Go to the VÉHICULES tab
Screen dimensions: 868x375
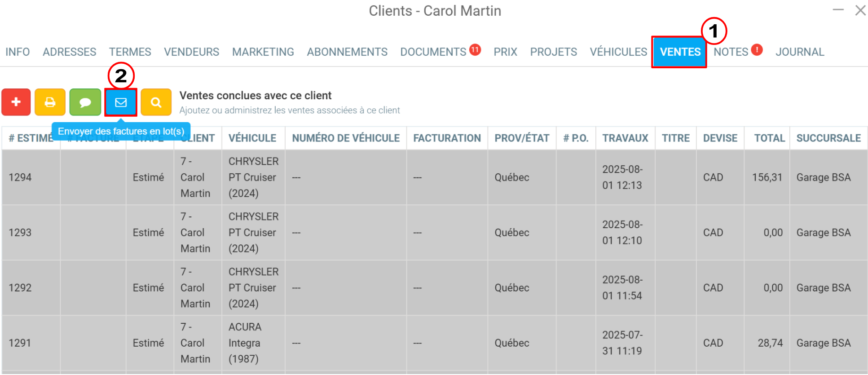click(619, 52)
